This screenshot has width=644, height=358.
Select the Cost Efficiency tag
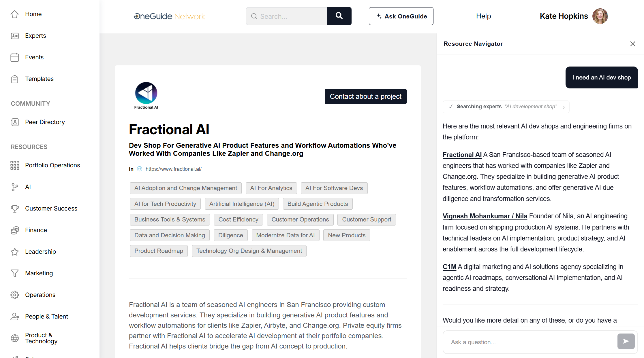coord(238,219)
